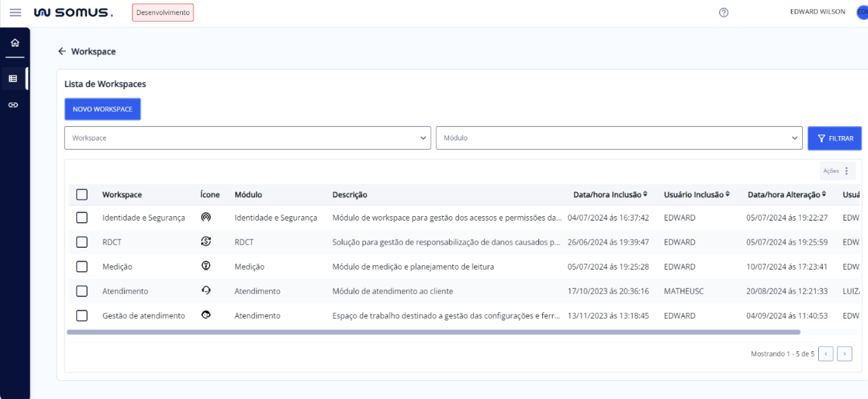Click the Identidade e Segurança row icon
Viewport: 868px width, 399px height.
click(206, 217)
